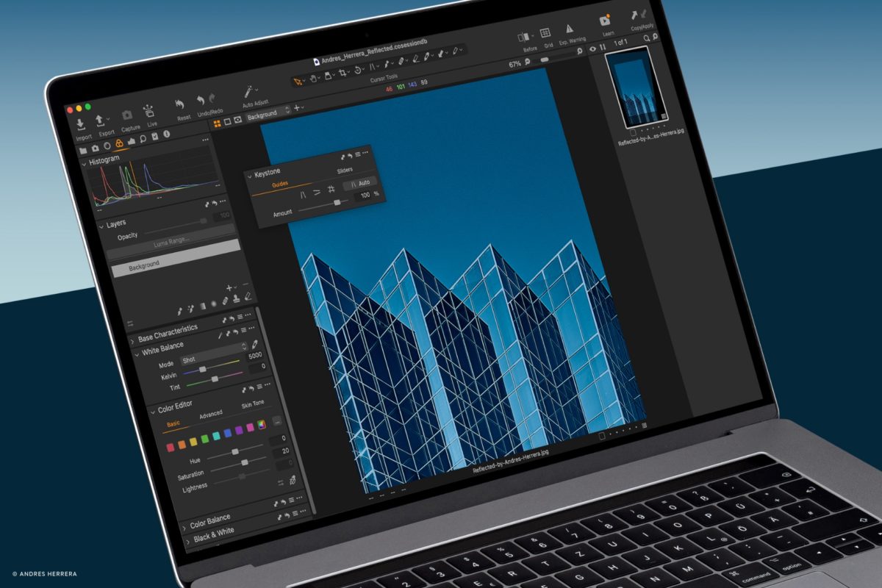Screen dimensions: 882x588
Task: Toggle the Before view in the toolbar
Action: click(524, 35)
